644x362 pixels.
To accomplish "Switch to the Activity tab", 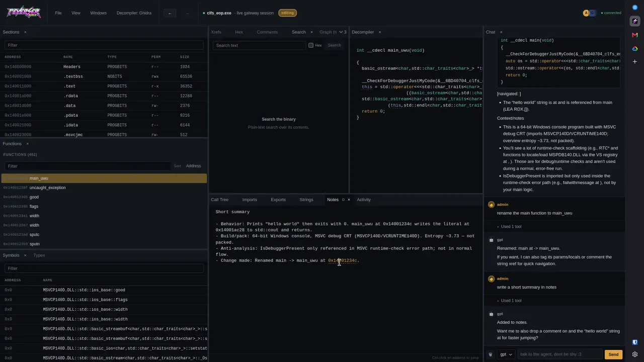I will 364,200.
